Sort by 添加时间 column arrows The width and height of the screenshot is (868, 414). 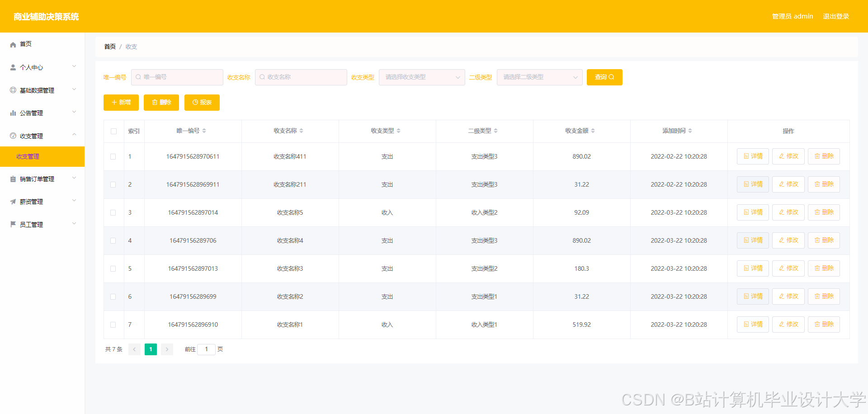pos(690,131)
